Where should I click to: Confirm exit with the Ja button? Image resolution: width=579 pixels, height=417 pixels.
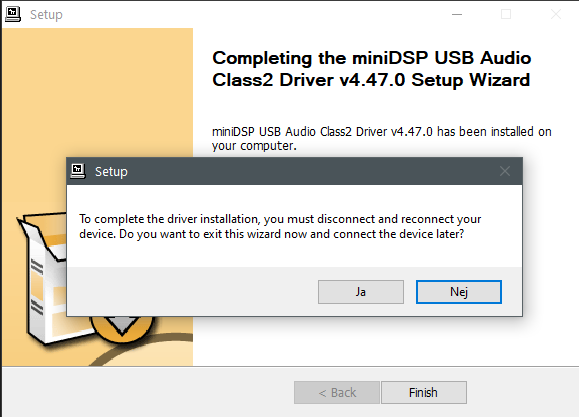361,292
